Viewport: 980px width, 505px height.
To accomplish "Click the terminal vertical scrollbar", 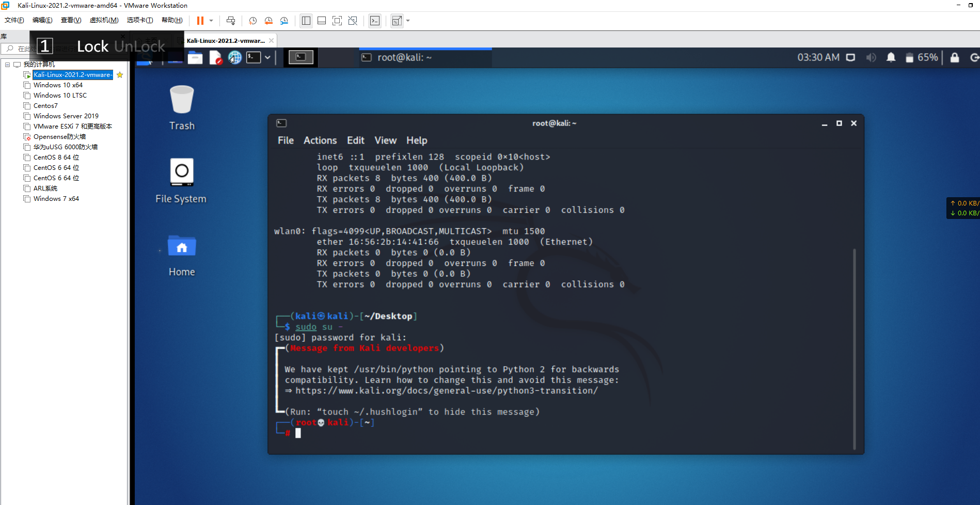I will coord(855,349).
